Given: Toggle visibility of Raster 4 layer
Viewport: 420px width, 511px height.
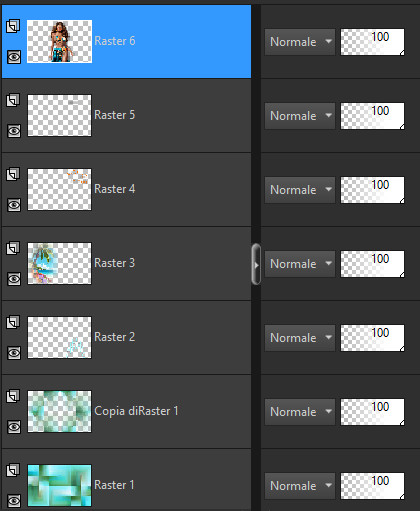Looking at the screenshot, I should point(14,205).
